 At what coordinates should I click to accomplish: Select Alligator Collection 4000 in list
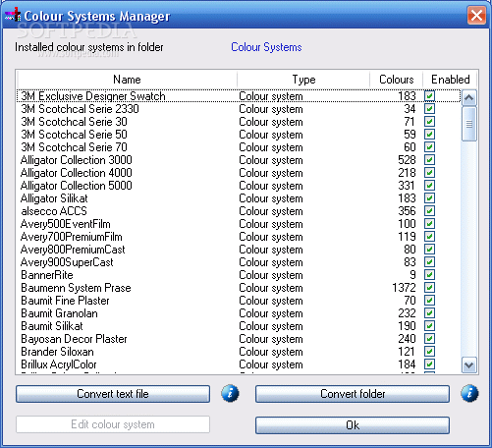239,173
